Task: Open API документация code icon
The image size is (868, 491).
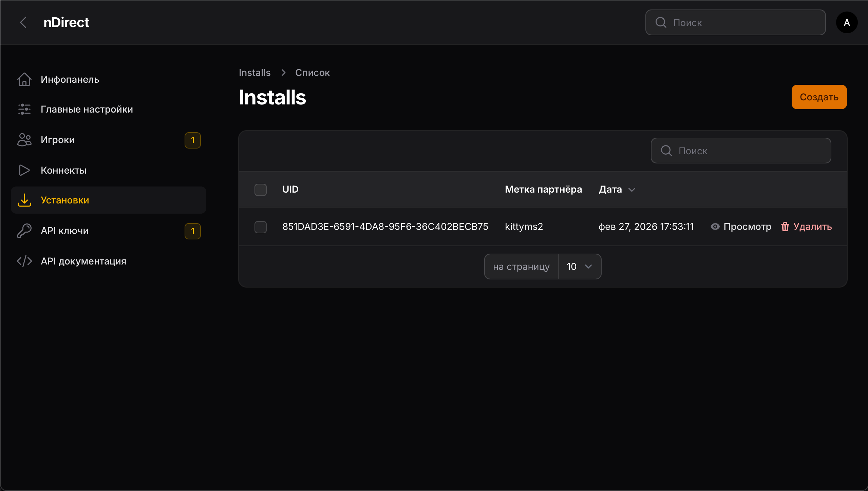Action: click(24, 261)
